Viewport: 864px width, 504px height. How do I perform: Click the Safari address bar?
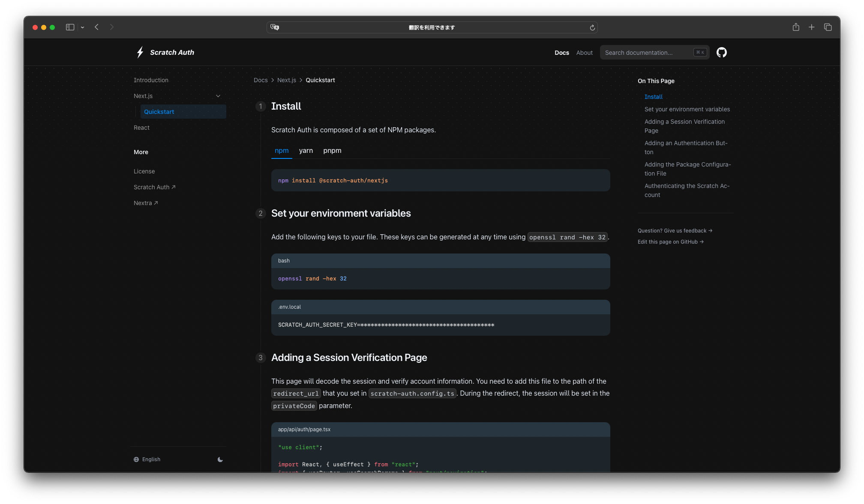(432, 27)
